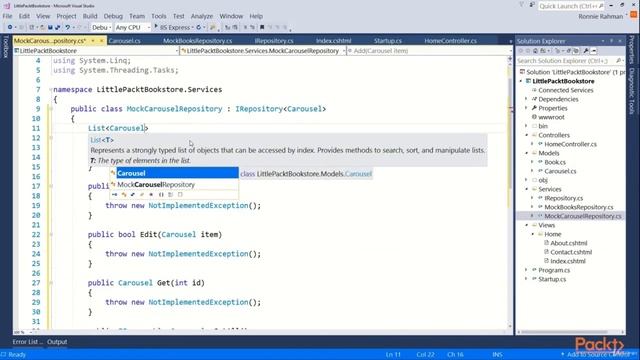The height and width of the screenshot is (360, 640).
Task: Click the Solution Explorer search magnifier icon
Action: click(x=619, y=60)
